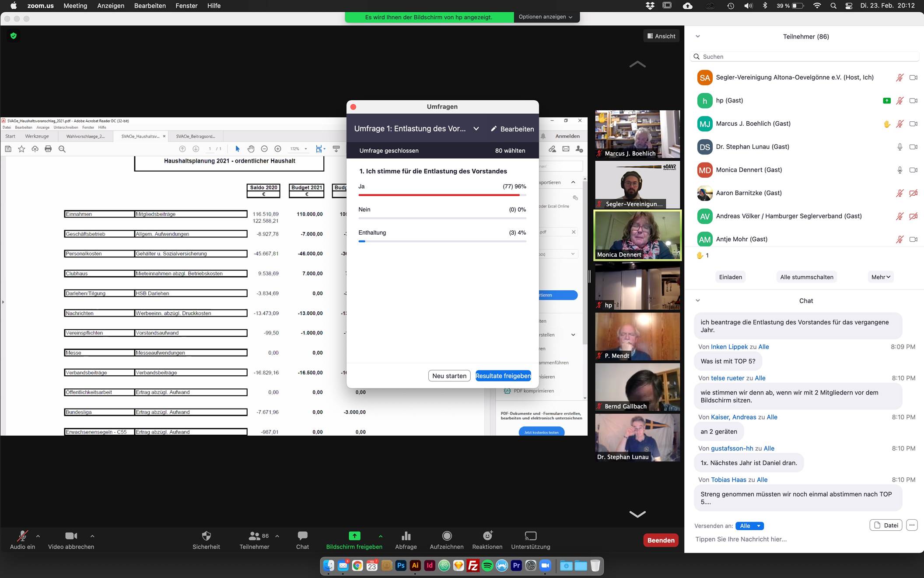The image size is (924, 578).
Task: Open the Meeting menu
Action: (75, 6)
